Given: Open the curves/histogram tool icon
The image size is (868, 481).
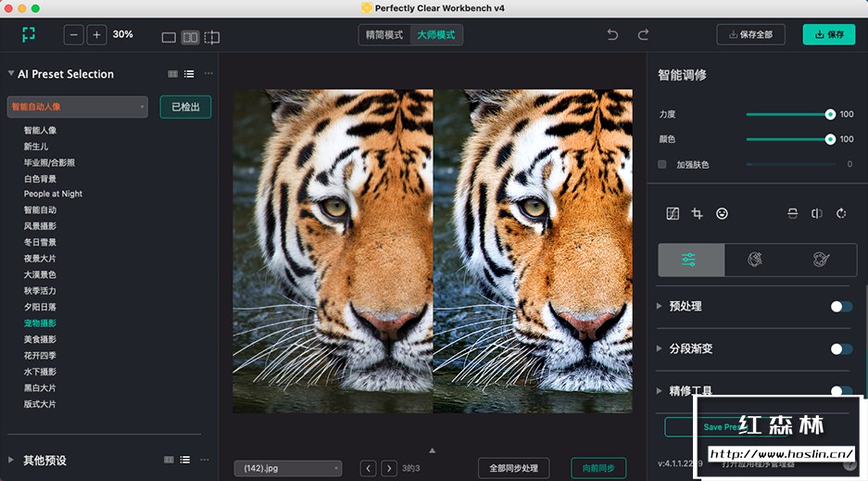Looking at the screenshot, I should pos(673,214).
